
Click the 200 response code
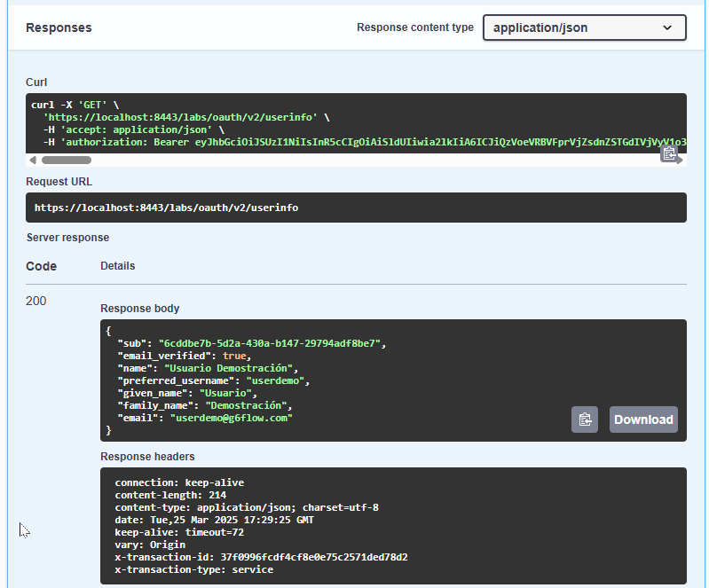click(35, 301)
